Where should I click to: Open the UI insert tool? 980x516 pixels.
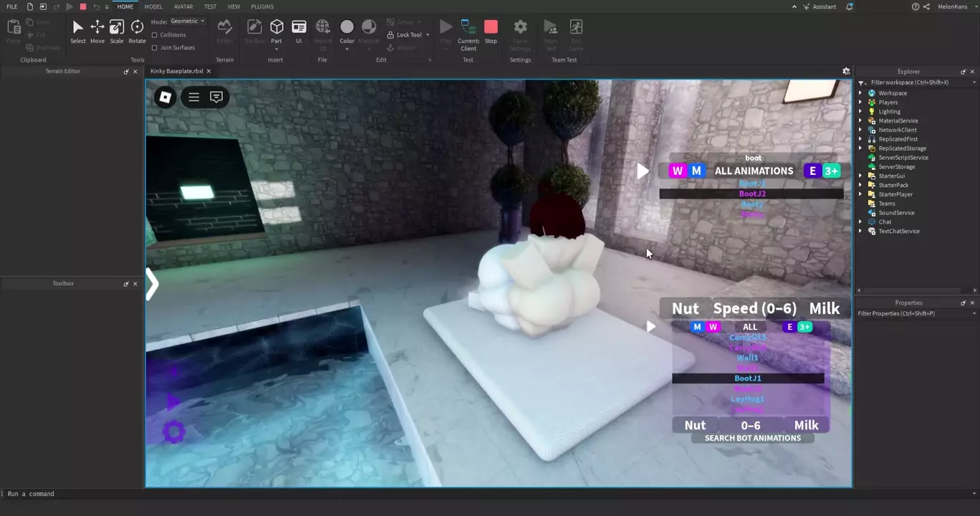click(x=299, y=31)
